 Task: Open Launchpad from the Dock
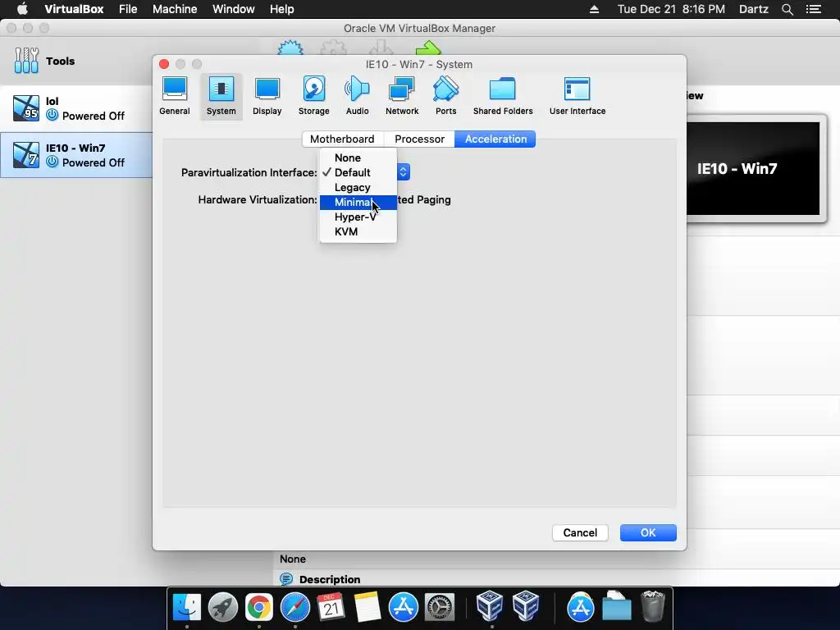click(223, 608)
